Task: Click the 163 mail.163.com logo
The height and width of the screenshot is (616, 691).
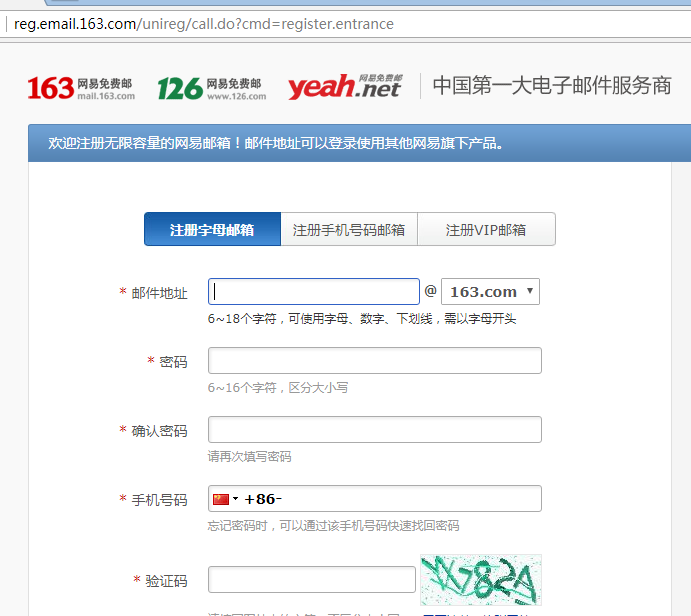Action: pyautogui.click(x=80, y=88)
